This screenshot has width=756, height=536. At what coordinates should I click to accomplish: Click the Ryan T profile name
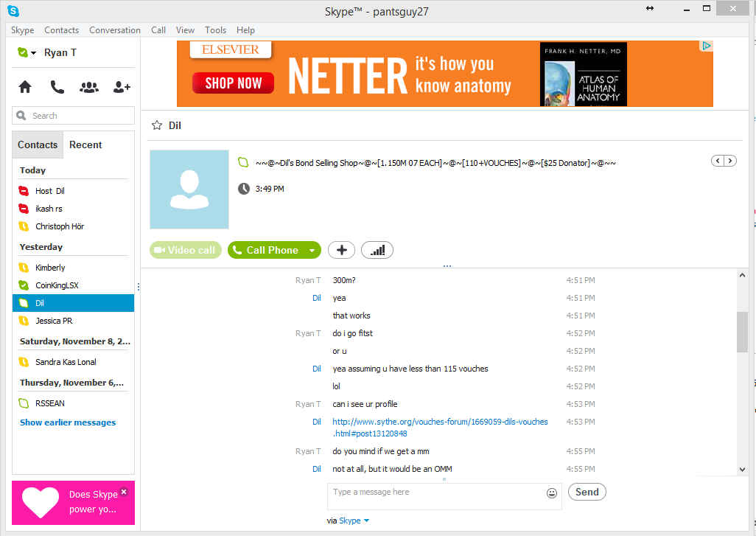click(x=60, y=52)
